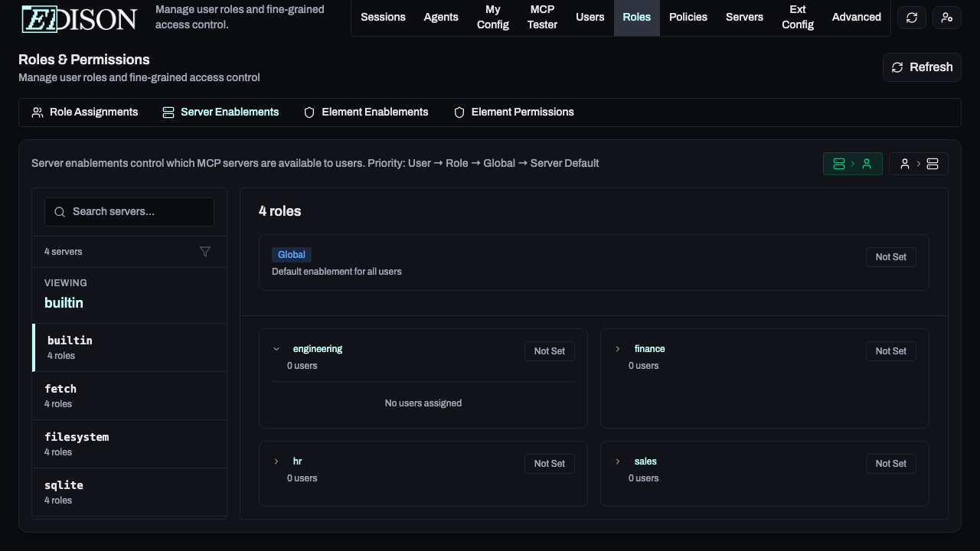Expand the finance role

point(618,349)
